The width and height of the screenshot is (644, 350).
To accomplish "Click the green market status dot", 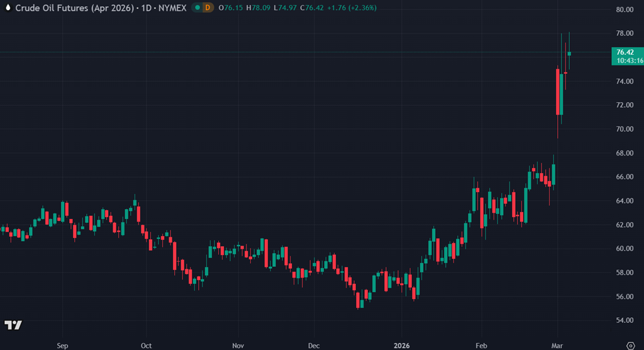I will click(197, 8).
